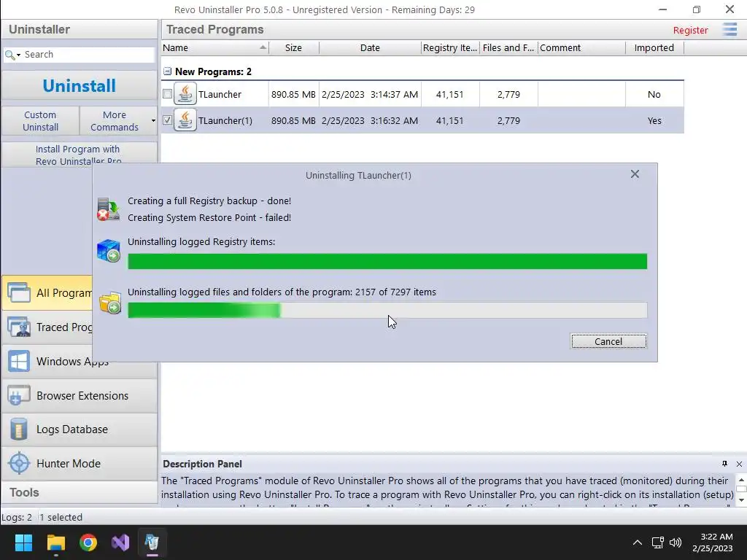Sort by the Size column header
This screenshot has width=747, height=560.
pyautogui.click(x=293, y=47)
